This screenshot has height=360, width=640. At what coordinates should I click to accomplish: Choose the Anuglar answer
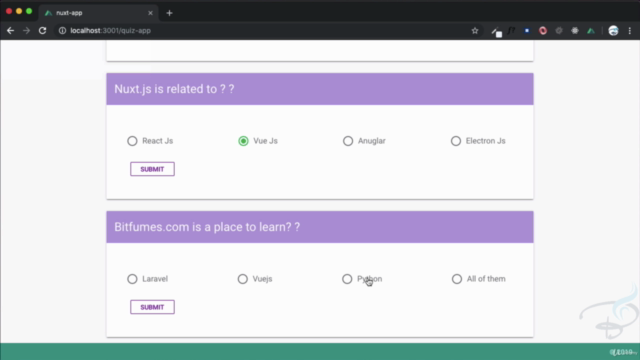(364, 141)
